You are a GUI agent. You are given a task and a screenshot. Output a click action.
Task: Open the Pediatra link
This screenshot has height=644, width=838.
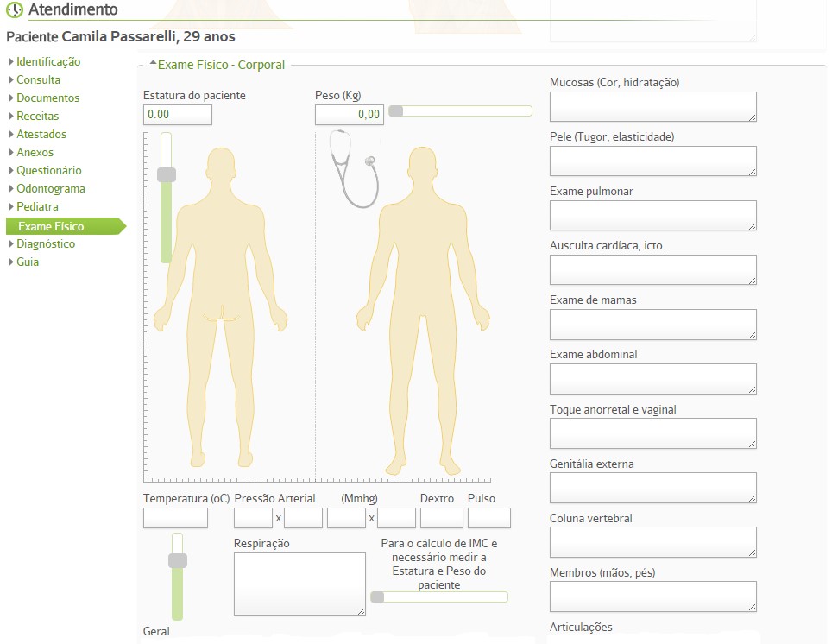pos(37,207)
